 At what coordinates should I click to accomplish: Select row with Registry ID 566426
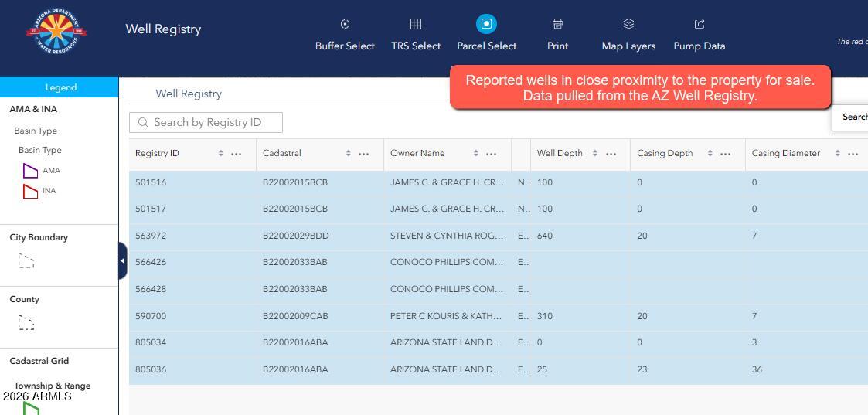coord(499,262)
